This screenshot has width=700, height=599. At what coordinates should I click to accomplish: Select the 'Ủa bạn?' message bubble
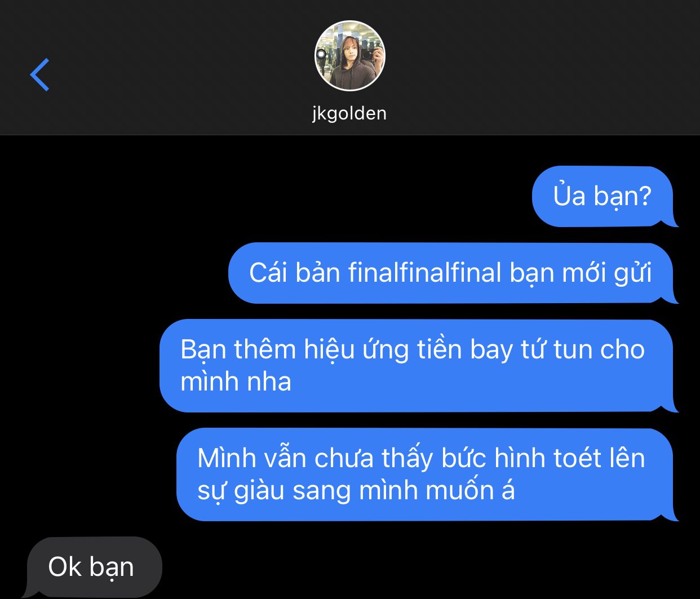tap(604, 196)
